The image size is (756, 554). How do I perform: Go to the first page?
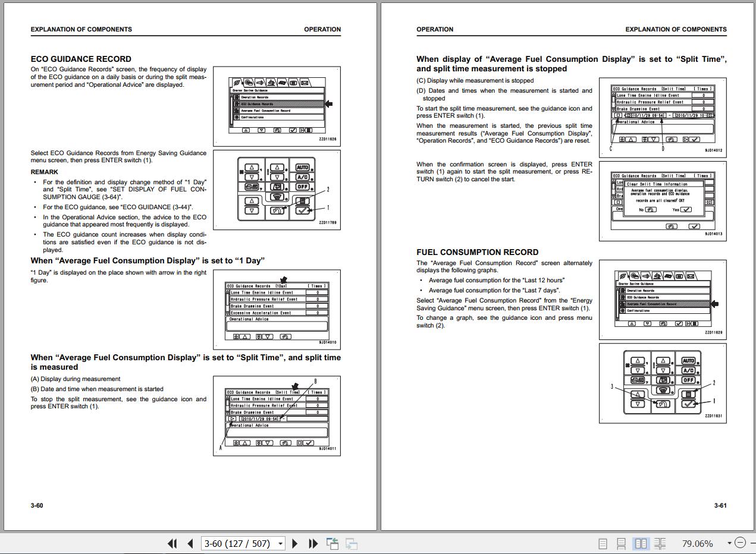pyautogui.click(x=172, y=543)
